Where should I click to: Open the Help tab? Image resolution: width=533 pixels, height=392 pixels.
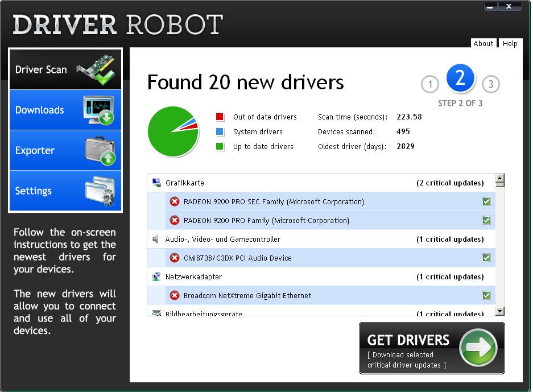[x=510, y=43]
